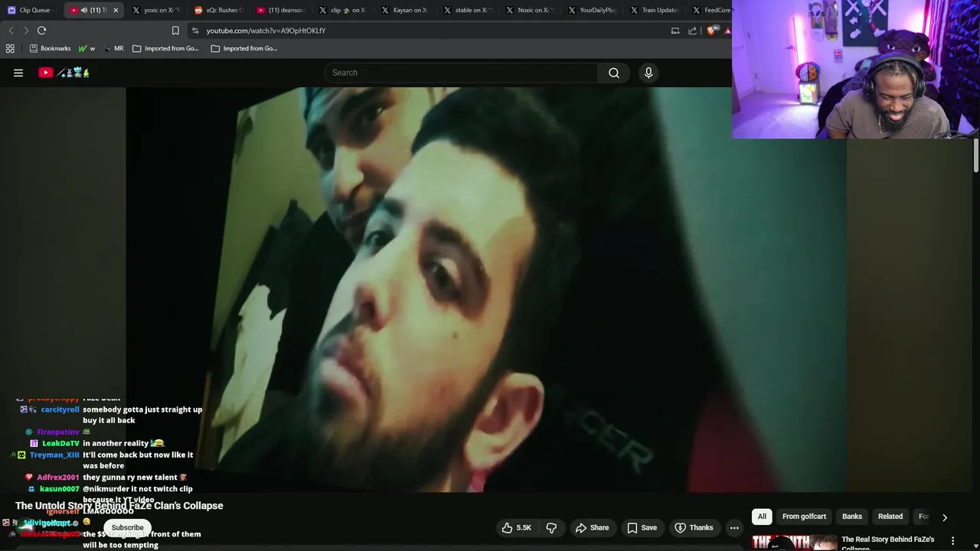This screenshot has width=980, height=551.
Task: Switch to the Train Updates tab
Action: pyautogui.click(x=654, y=10)
